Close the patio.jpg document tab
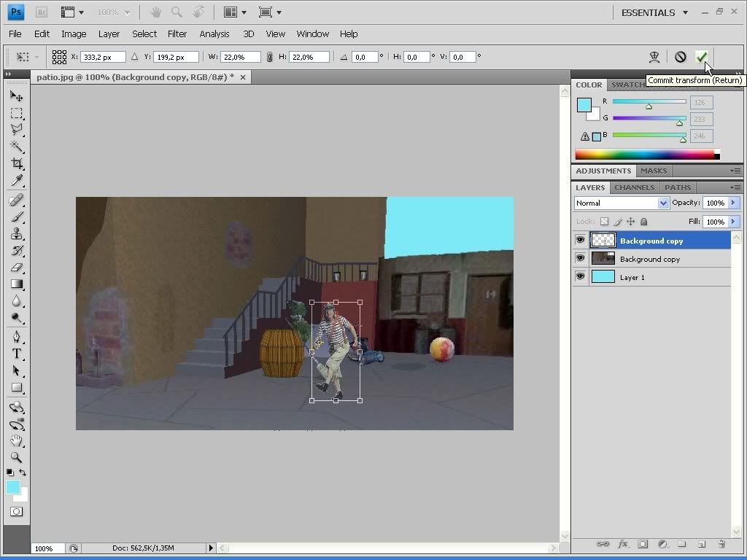This screenshot has height=560, width=747. [243, 77]
